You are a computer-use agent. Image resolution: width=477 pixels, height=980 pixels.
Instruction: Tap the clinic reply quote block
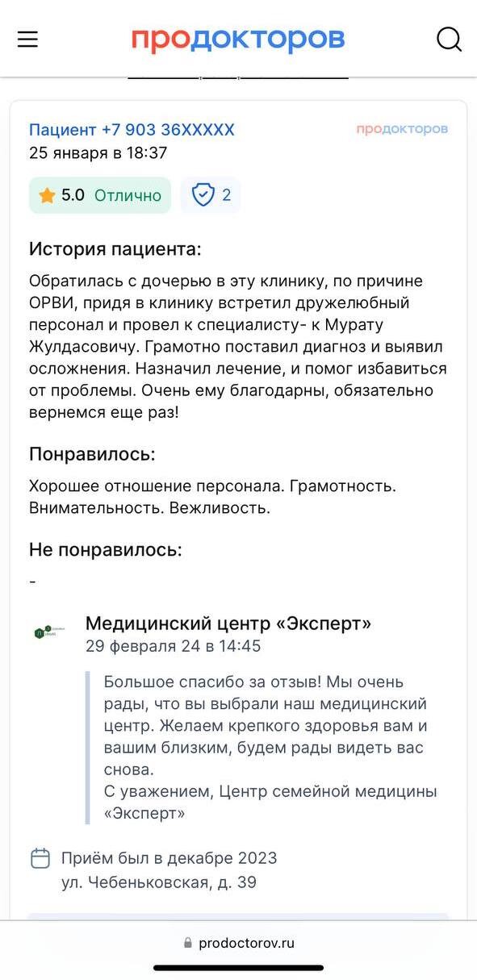click(266, 747)
